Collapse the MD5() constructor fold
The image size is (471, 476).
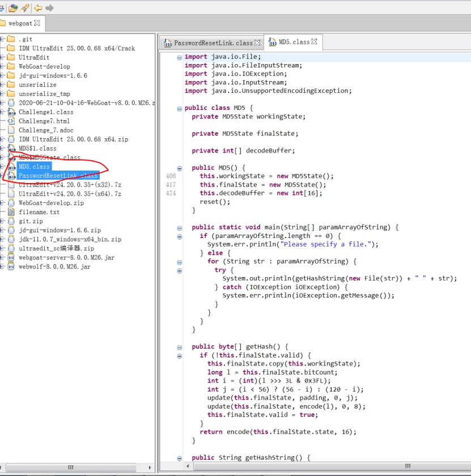click(x=179, y=168)
